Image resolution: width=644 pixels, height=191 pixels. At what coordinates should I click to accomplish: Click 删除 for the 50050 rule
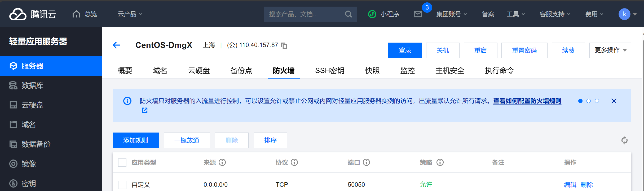point(587,185)
